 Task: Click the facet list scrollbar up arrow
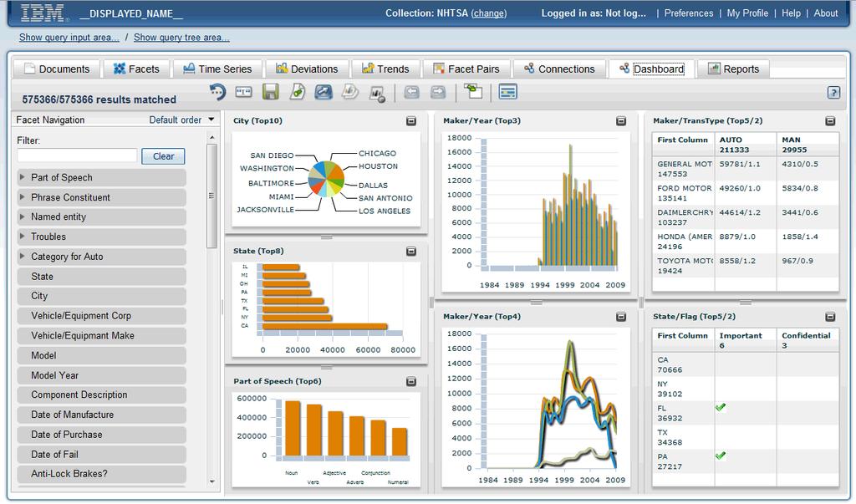point(212,138)
